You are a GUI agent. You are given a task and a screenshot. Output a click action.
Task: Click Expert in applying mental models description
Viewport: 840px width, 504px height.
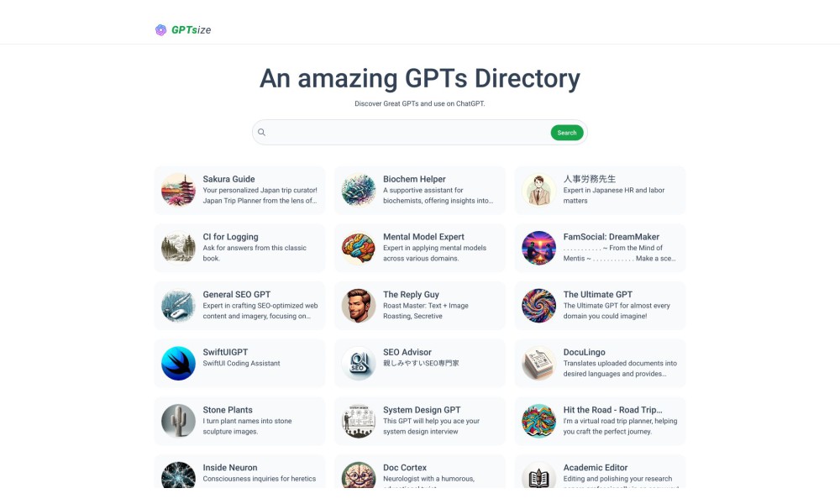(434, 253)
